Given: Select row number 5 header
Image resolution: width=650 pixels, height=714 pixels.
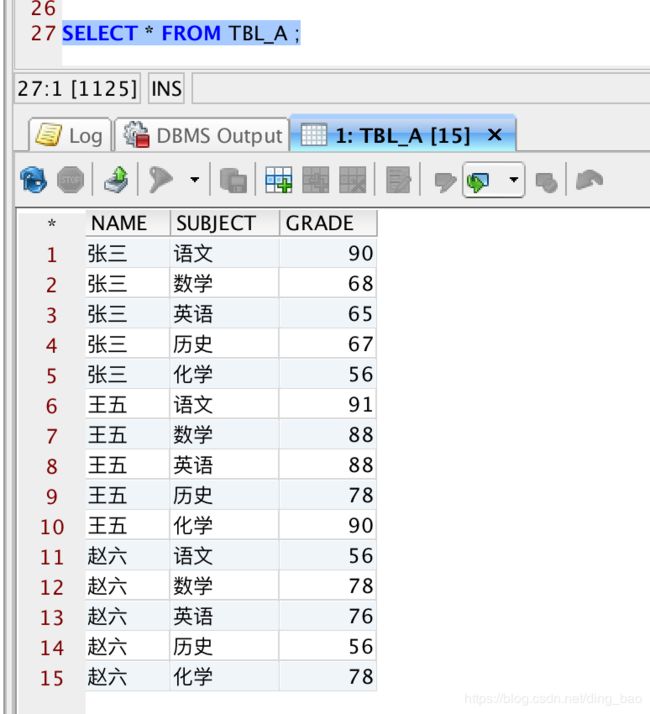Looking at the screenshot, I should click(x=51, y=375).
